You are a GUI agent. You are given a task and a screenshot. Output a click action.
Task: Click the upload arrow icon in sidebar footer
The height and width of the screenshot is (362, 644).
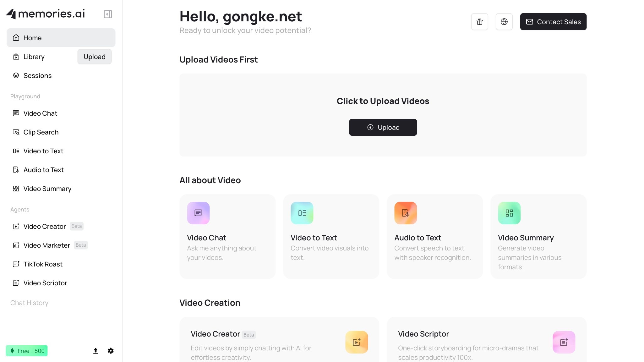96,351
